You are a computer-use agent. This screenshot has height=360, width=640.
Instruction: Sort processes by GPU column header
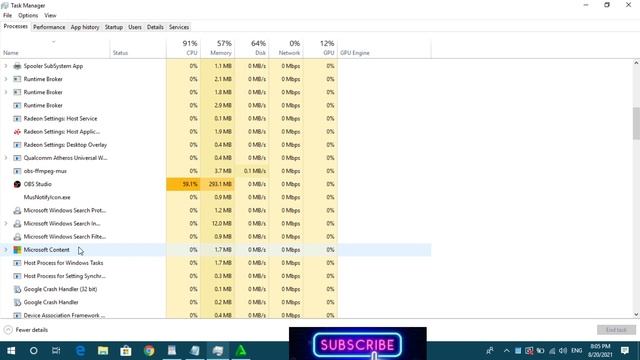(320, 48)
